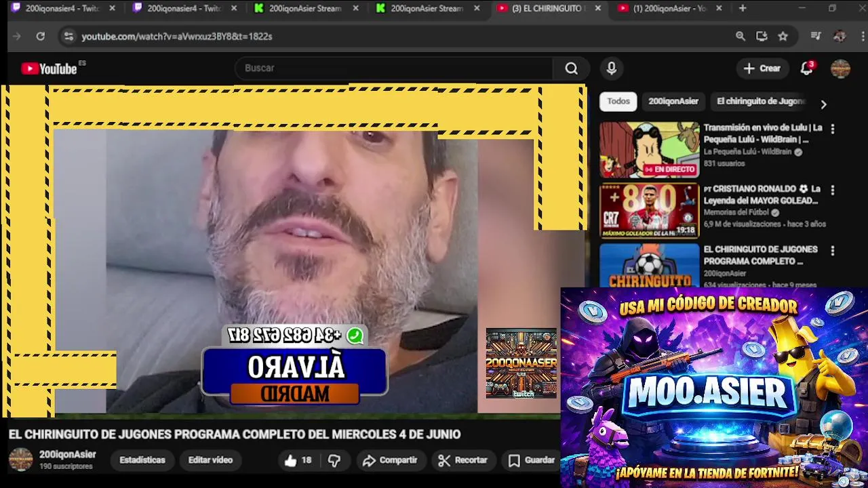Open EL CHIRINGUITO DE JUGONES PROGRAMA COMPLETO suggestion
This screenshot has width=868, height=488.
[760, 255]
